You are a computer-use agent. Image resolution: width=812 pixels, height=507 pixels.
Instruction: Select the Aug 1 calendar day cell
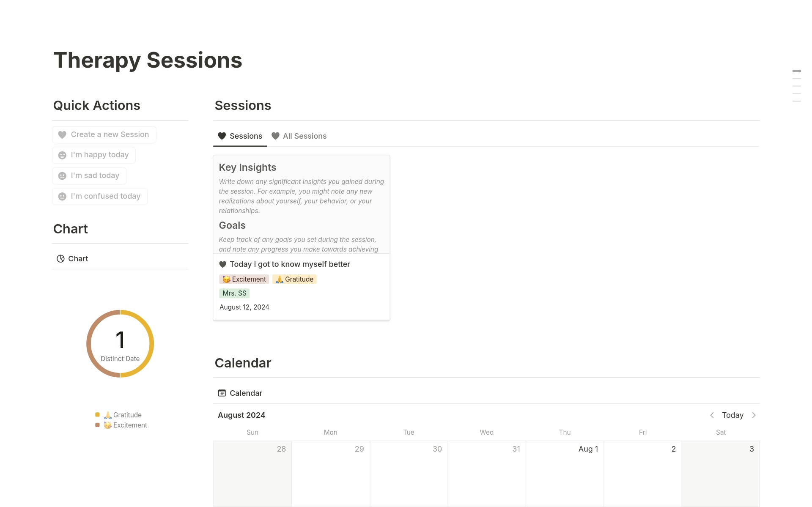point(565,473)
